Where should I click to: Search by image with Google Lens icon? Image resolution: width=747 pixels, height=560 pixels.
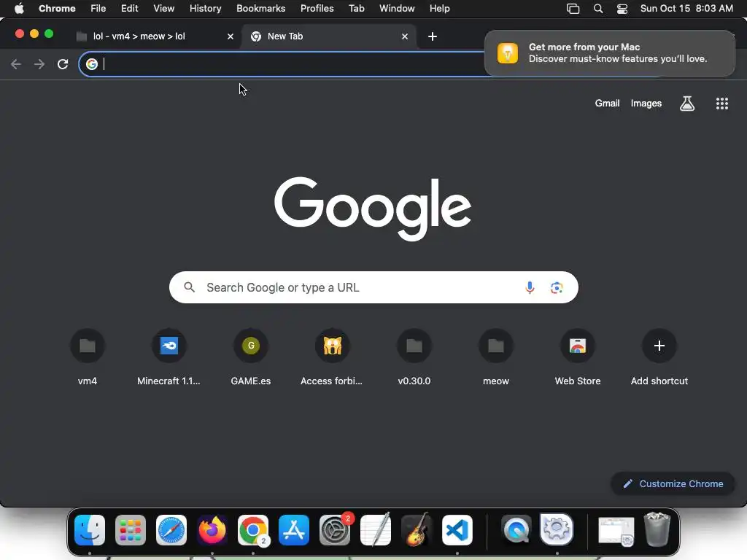click(557, 287)
